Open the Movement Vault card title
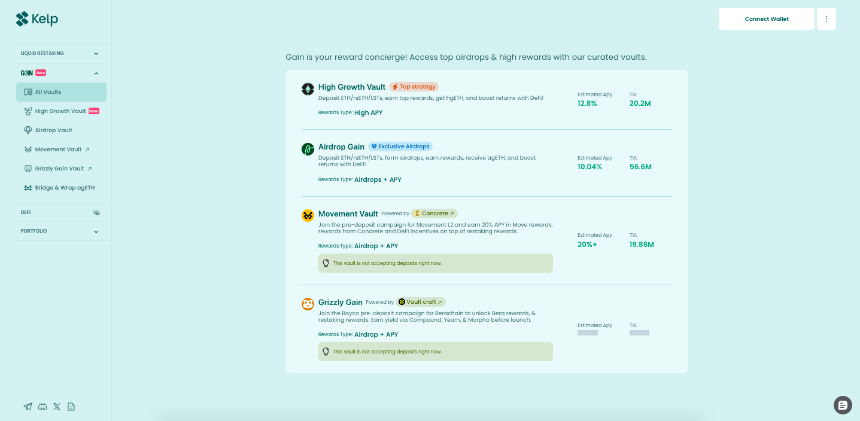Image resolution: width=860 pixels, height=421 pixels. coord(348,214)
